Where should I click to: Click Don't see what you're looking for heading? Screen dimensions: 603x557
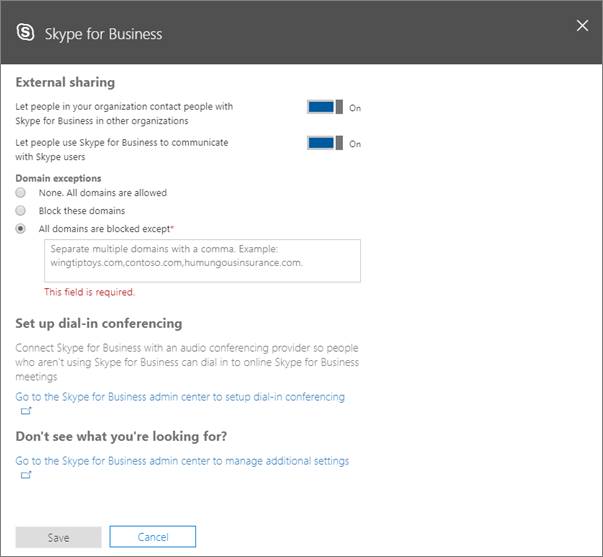click(121, 436)
